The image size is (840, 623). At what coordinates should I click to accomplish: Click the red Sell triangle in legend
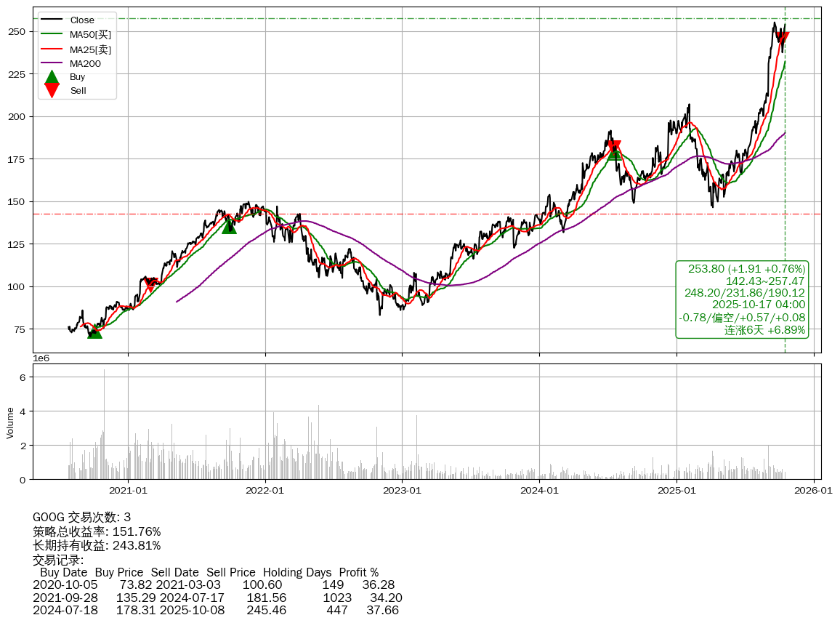52,90
